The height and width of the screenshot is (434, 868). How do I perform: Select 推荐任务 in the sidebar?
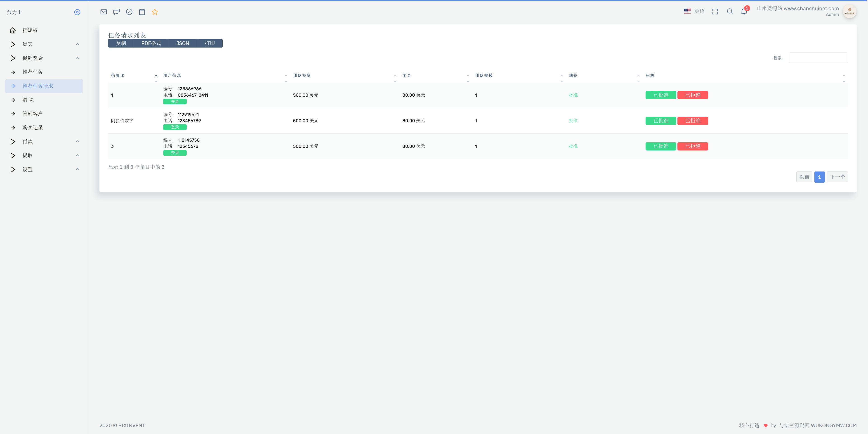point(33,72)
